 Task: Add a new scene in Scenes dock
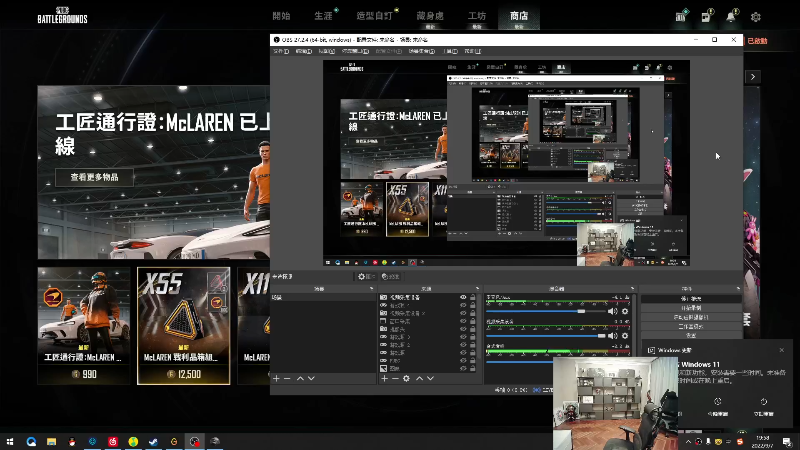(x=277, y=379)
